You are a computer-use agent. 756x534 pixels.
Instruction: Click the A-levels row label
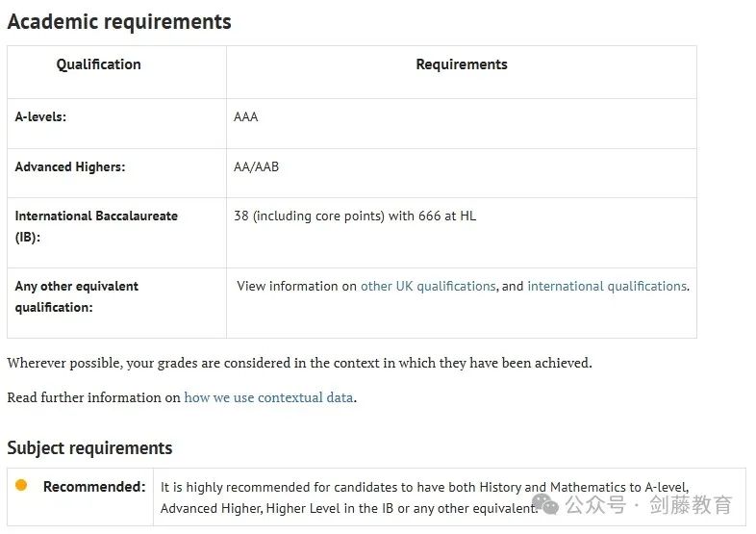40,116
